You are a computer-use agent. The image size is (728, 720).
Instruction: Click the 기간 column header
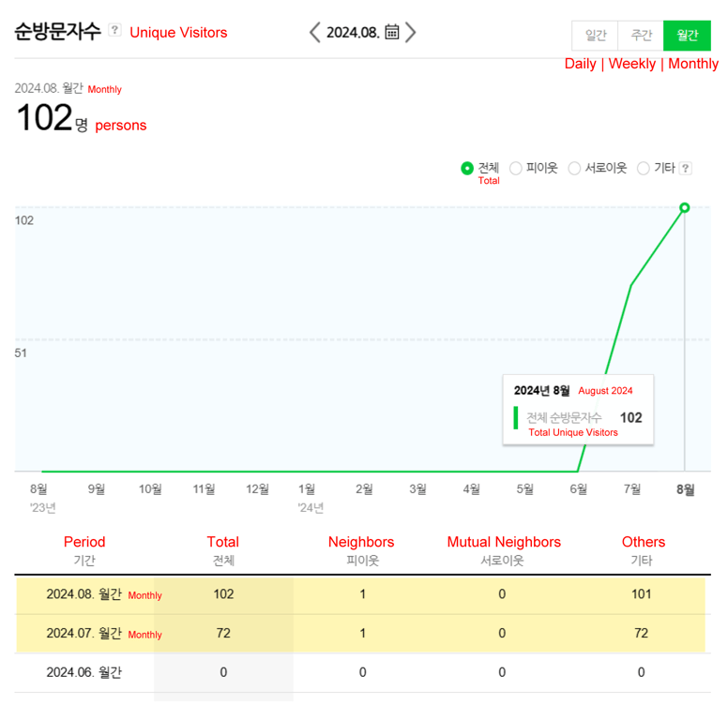[x=84, y=561]
